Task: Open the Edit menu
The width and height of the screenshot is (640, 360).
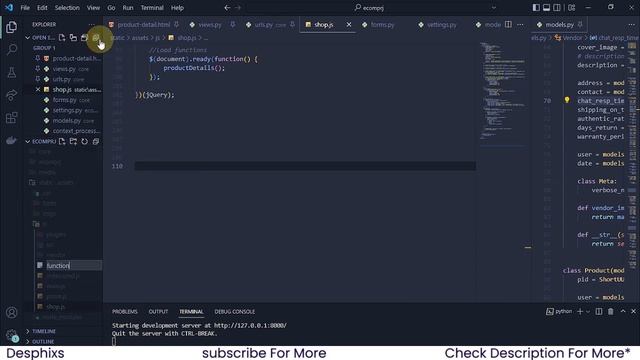Action: coord(42,8)
